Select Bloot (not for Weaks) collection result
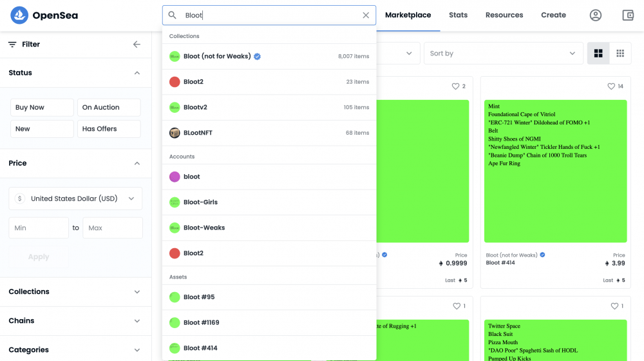 click(x=269, y=56)
